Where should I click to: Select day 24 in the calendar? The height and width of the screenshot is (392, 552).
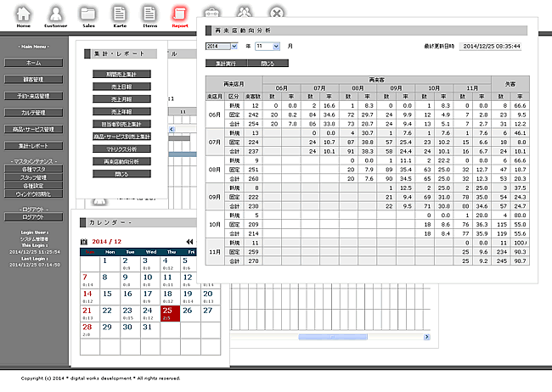click(x=150, y=313)
